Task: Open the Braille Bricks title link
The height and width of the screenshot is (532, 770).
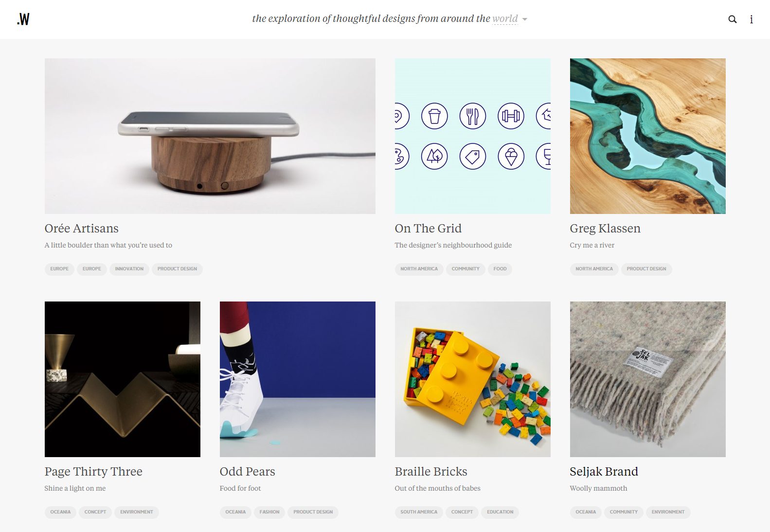Action: point(431,472)
